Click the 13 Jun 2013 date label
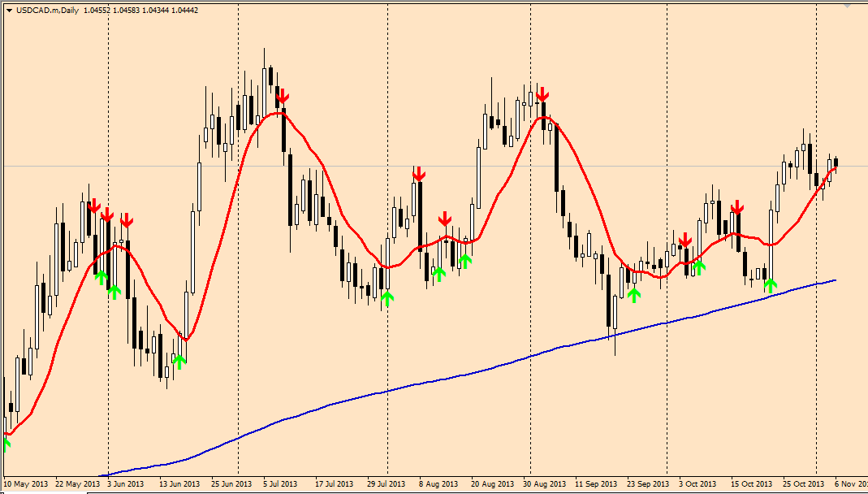This screenshot has height=494, width=868. coord(179,483)
